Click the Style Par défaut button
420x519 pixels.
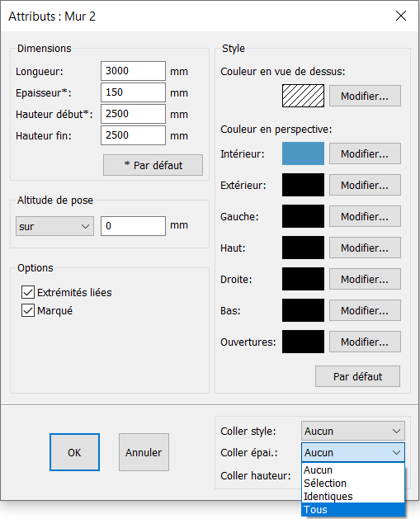click(x=357, y=376)
